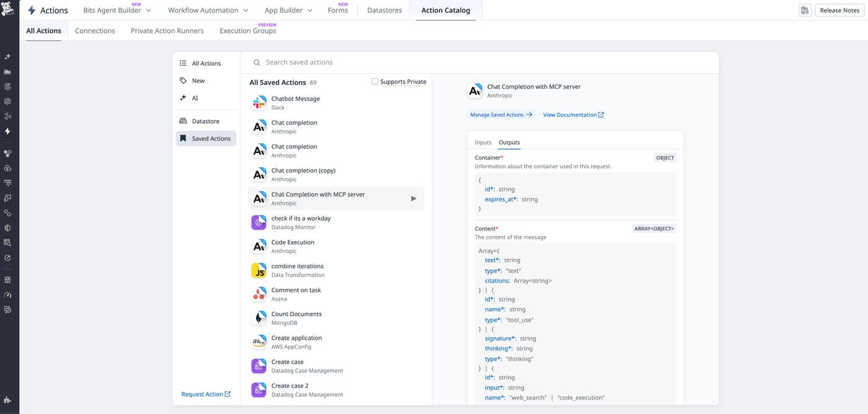This screenshot has width=868, height=414.
Task: Select the New filter in left panel
Action: coord(206,81)
